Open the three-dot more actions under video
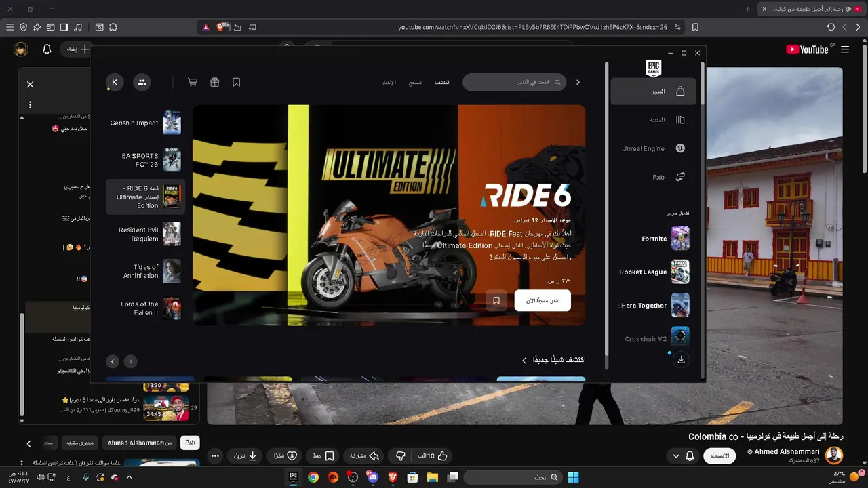Viewport: 868px width, 488px height. pyautogui.click(x=215, y=456)
